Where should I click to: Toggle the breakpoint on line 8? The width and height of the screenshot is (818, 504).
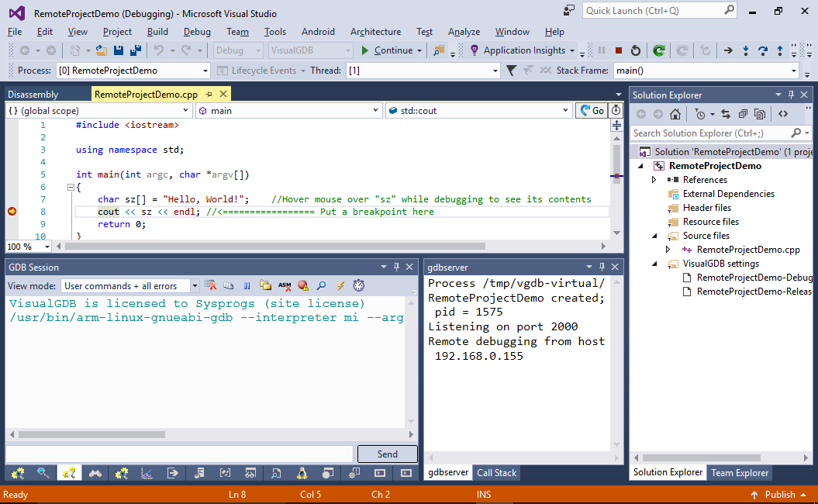(x=12, y=212)
